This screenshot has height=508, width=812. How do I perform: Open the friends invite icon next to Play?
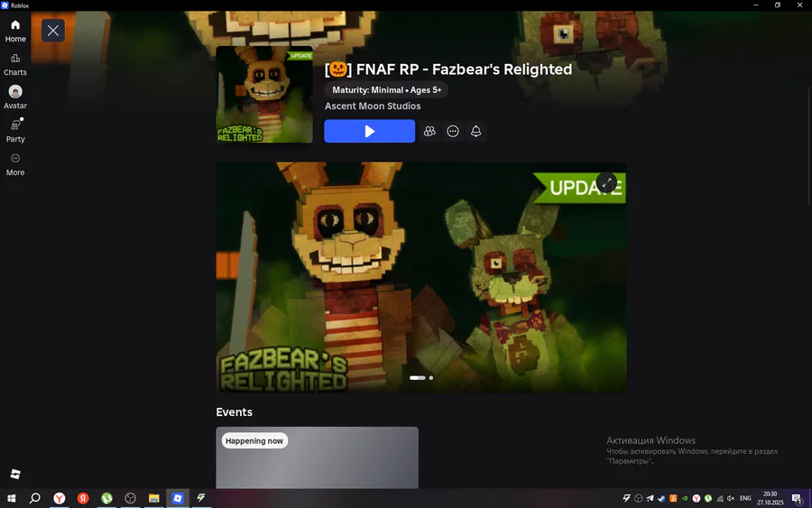429,131
